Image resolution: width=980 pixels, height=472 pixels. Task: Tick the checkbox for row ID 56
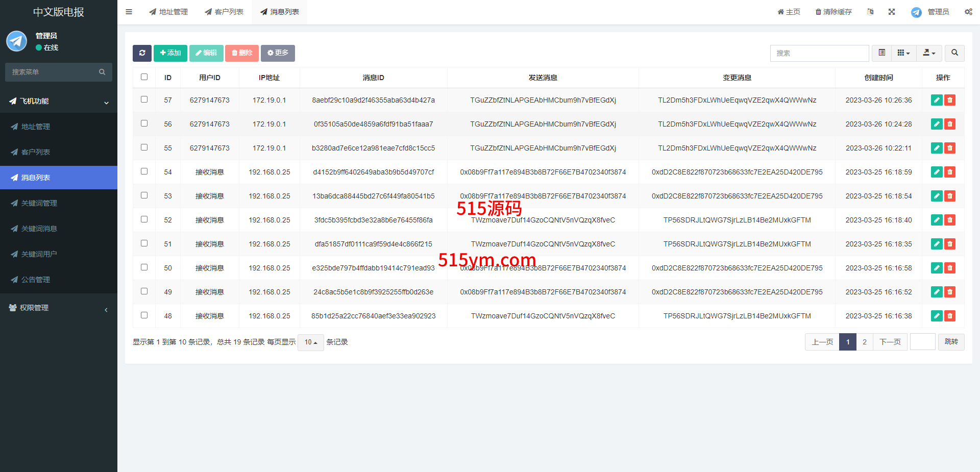click(x=144, y=123)
